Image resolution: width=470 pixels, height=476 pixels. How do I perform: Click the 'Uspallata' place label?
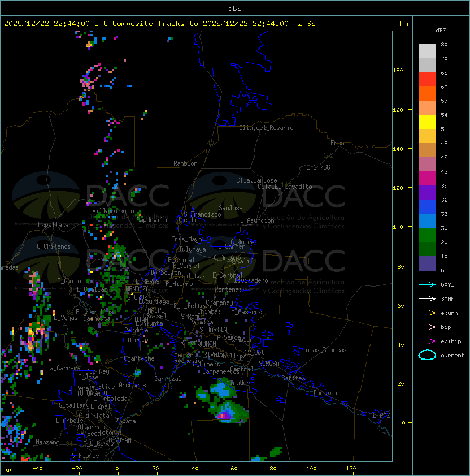click(53, 225)
